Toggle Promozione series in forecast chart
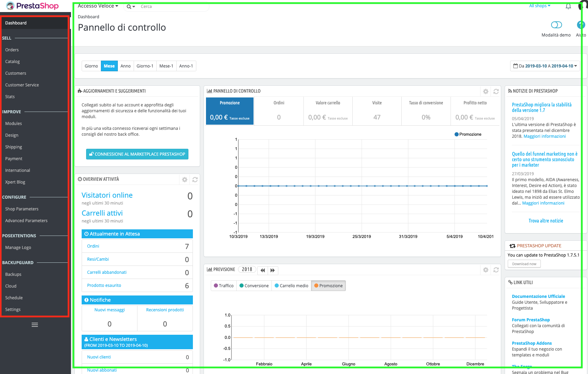Viewport: 588px width, 374px height. [x=328, y=285]
